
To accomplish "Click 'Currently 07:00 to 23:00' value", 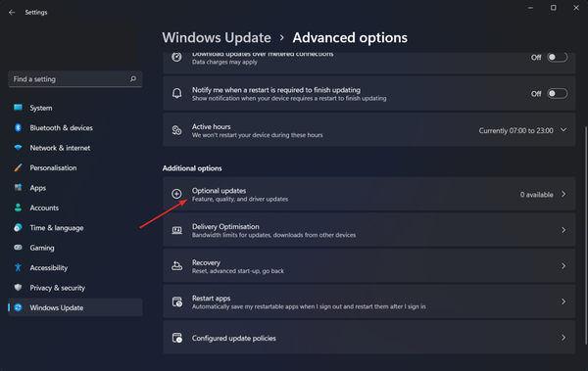I will (x=515, y=130).
